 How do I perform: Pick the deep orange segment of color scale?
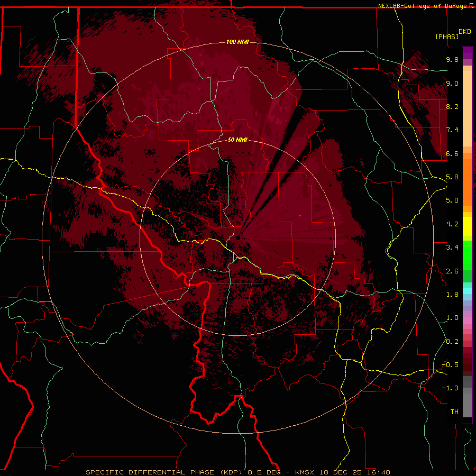[467, 182]
